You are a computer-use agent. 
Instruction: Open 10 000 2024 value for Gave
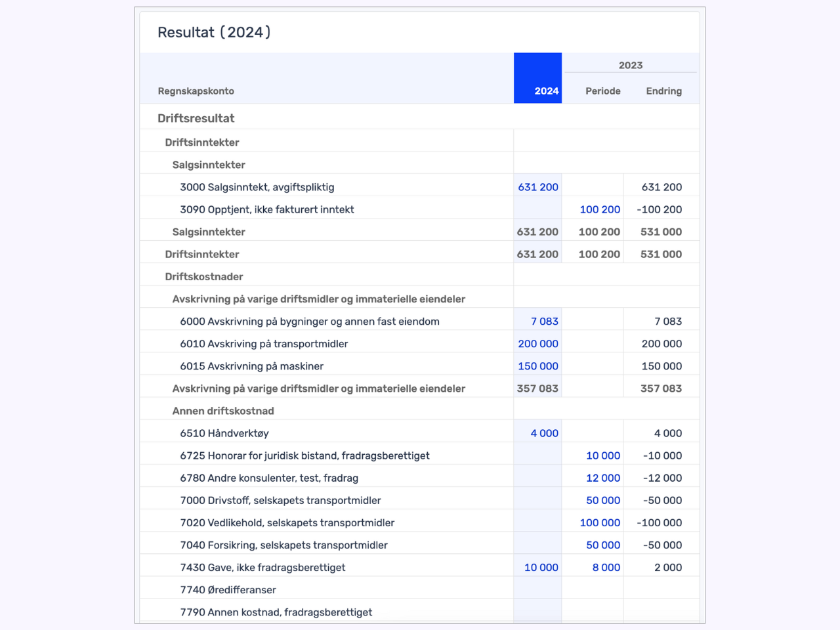pos(541,568)
